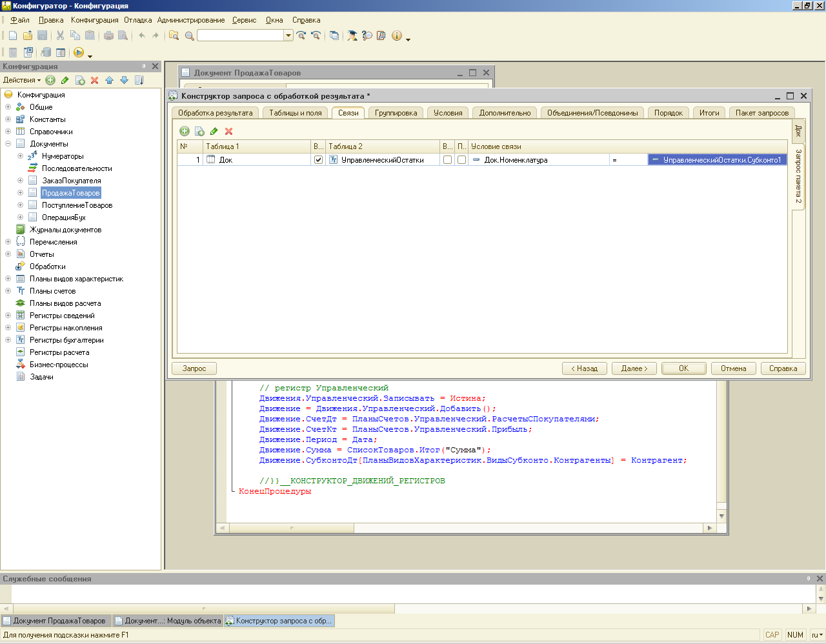Toggle the arbitrary condition checkbox in link row
826x644 pixels.
point(461,160)
